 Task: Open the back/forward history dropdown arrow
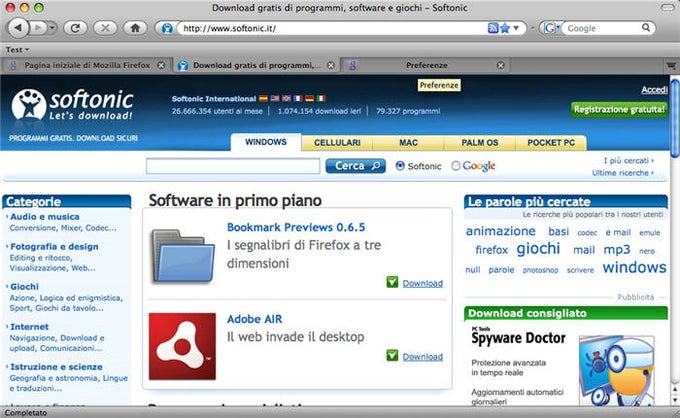[52, 28]
